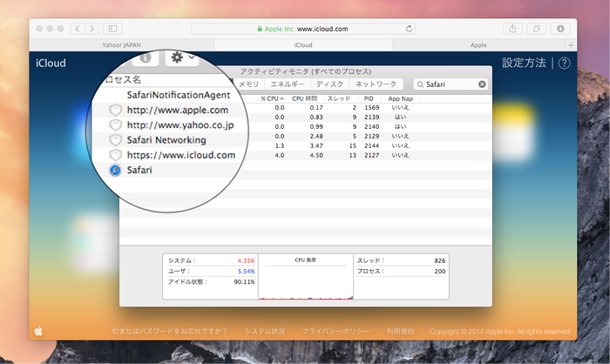The width and height of the screenshot is (610, 364).
Task: Sort by the App Nap column
Action: pyautogui.click(x=400, y=98)
